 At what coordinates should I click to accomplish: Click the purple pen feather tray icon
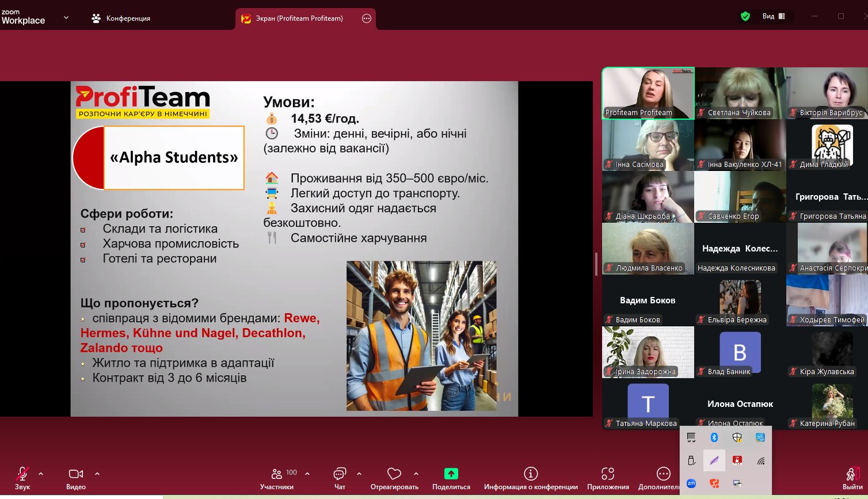(x=714, y=460)
